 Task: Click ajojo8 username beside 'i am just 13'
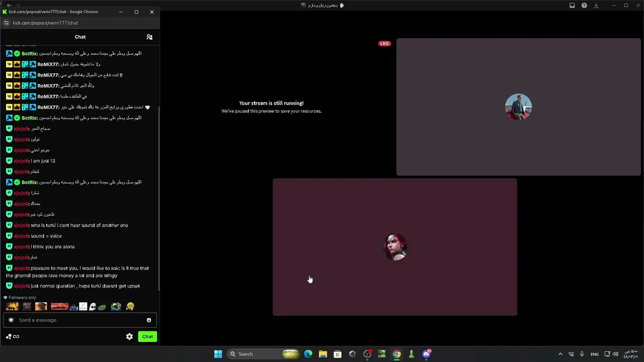pos(21,161)
